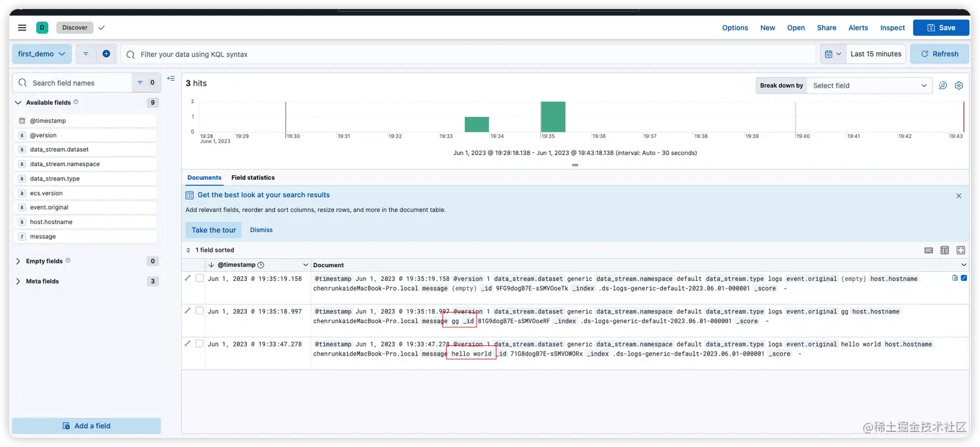Close the search results tour callout

pos(959,195)
